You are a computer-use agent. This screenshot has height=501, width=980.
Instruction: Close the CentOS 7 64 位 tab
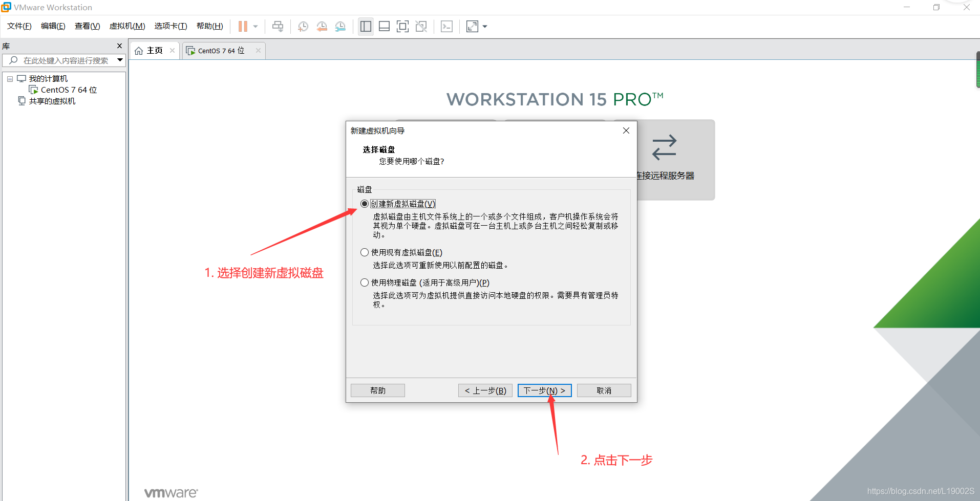point(258,50)
